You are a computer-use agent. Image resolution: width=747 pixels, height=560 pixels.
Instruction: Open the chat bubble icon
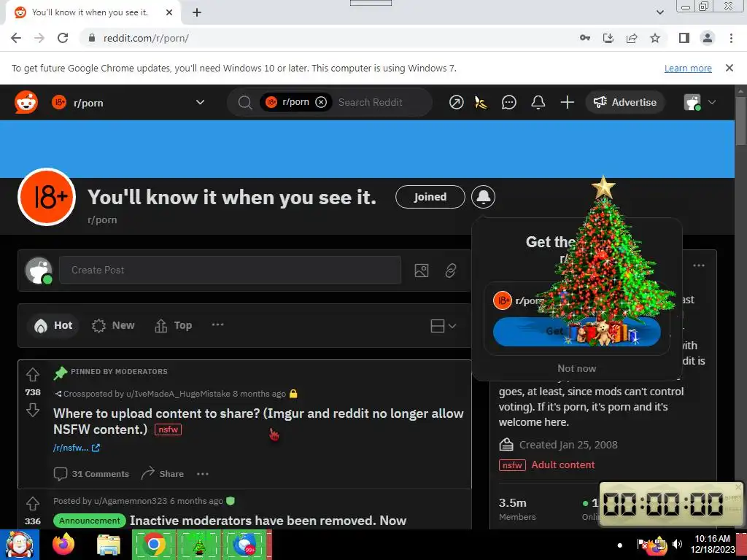tap(508, 102)
